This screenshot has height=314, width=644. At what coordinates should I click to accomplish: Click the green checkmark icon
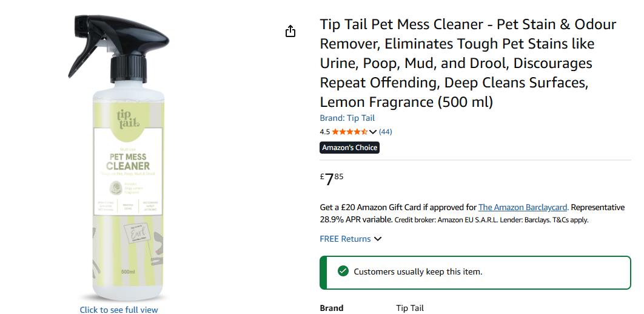(x=343, y=271)
